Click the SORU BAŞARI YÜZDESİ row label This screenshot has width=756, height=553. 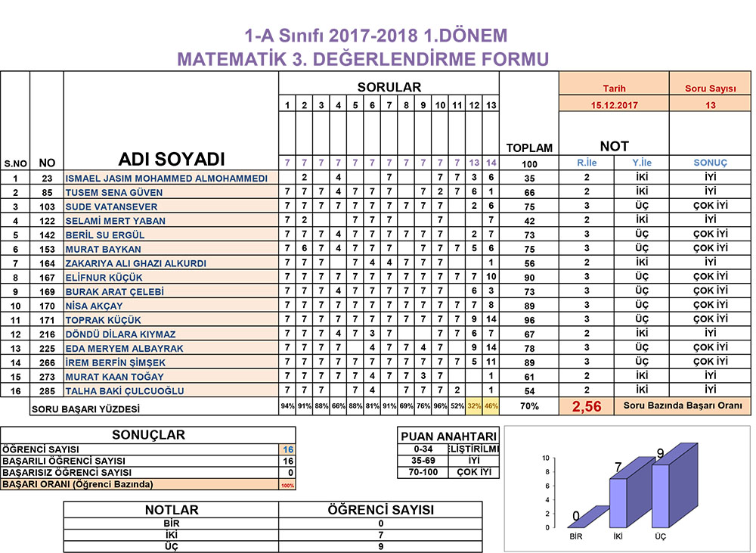pos(86,409)
